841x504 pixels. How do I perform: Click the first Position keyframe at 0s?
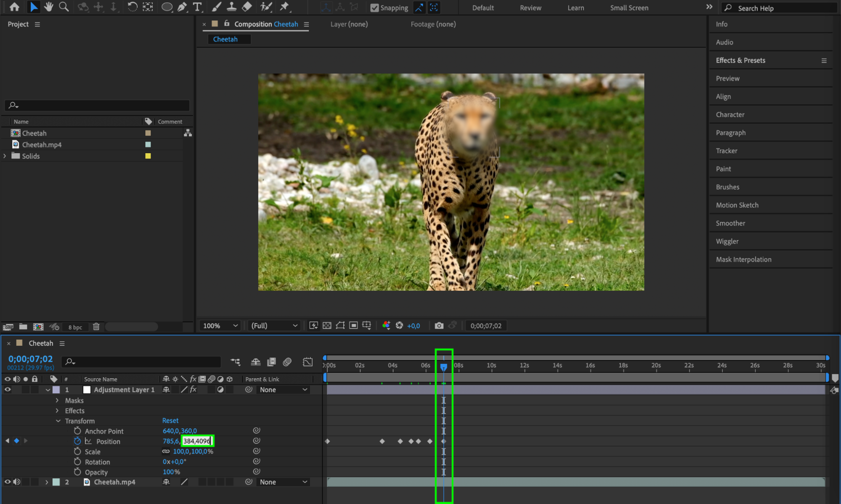click(x=327, y=441)
